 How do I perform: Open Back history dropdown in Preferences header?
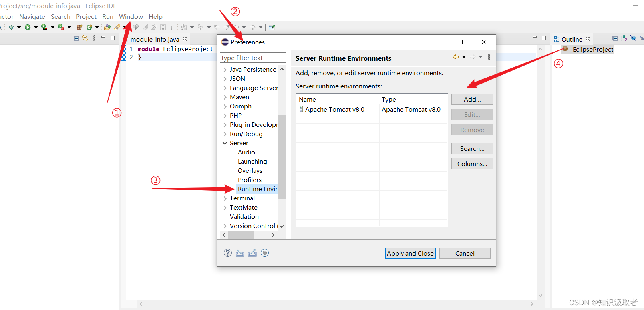(x=464, y=57)
